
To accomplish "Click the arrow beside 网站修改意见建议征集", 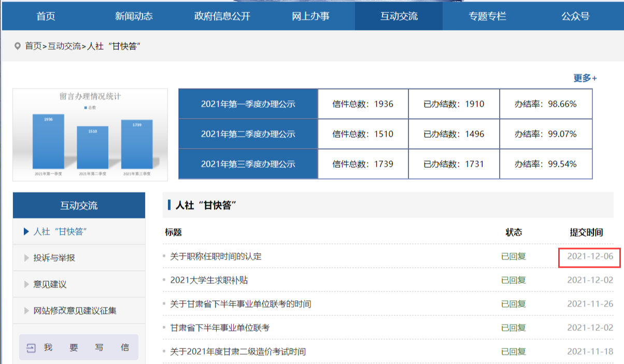I will click(x=27, y=311).
